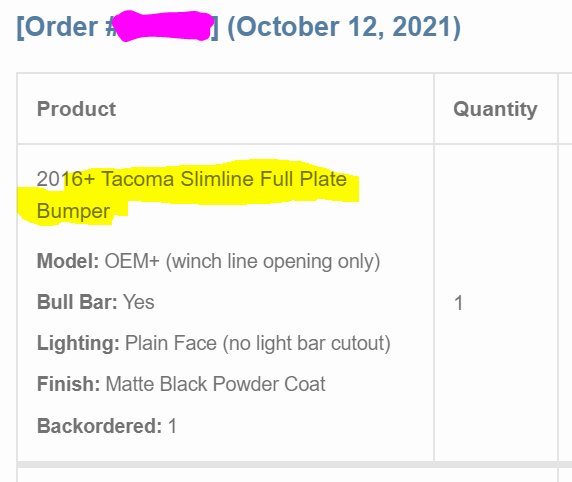572x482 pixels.
Task: Select the Quantity column header
Action: [495, 109]
